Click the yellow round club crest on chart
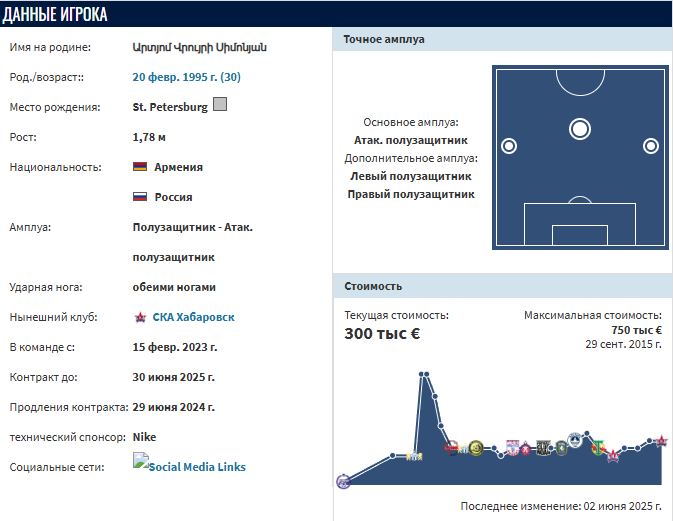This screenshot has width=673, height=521. [476, 448]
